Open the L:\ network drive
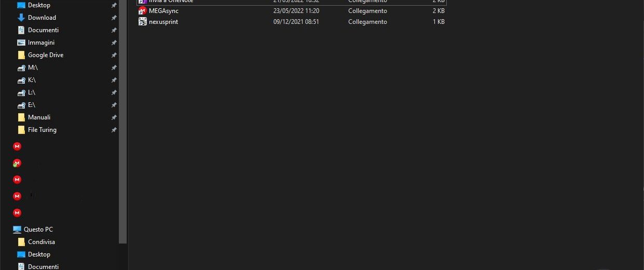644x270 pixels. click(x=32, y=92)
